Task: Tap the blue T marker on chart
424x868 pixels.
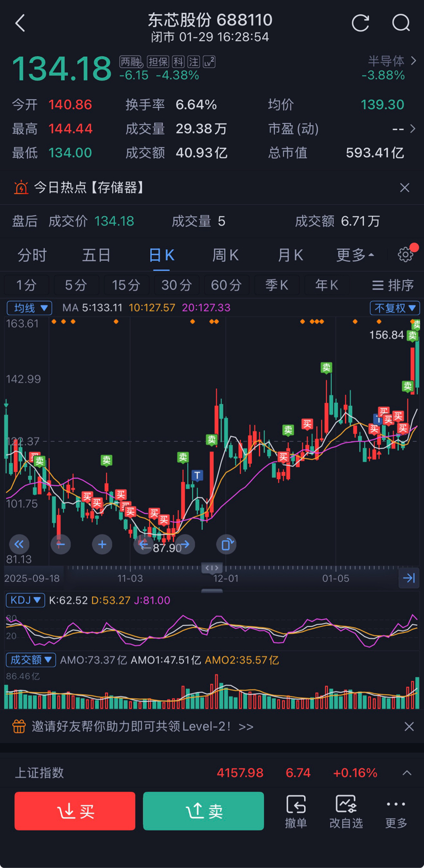Action: [197, 475]
